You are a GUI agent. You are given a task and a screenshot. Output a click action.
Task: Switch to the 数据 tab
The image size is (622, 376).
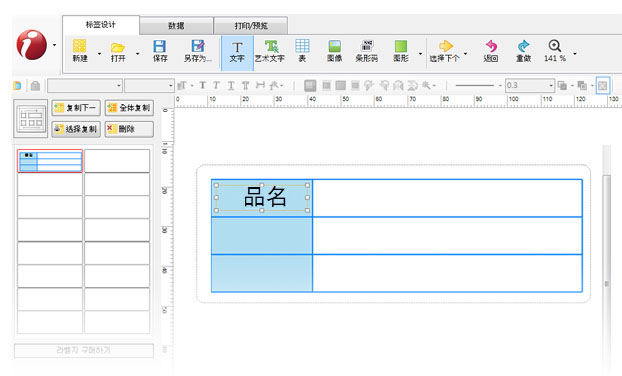click(176, 26)
